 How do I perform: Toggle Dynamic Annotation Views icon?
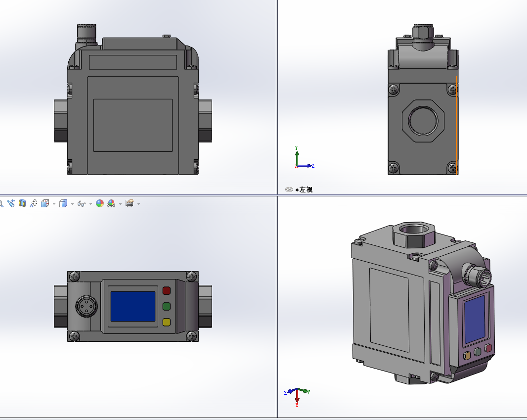[34, 203]
